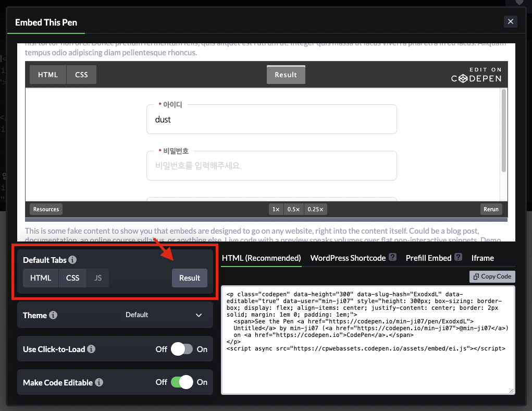
Task: Switch to Iframe tab
Action: pyautogui.click(x=482, y=258)
